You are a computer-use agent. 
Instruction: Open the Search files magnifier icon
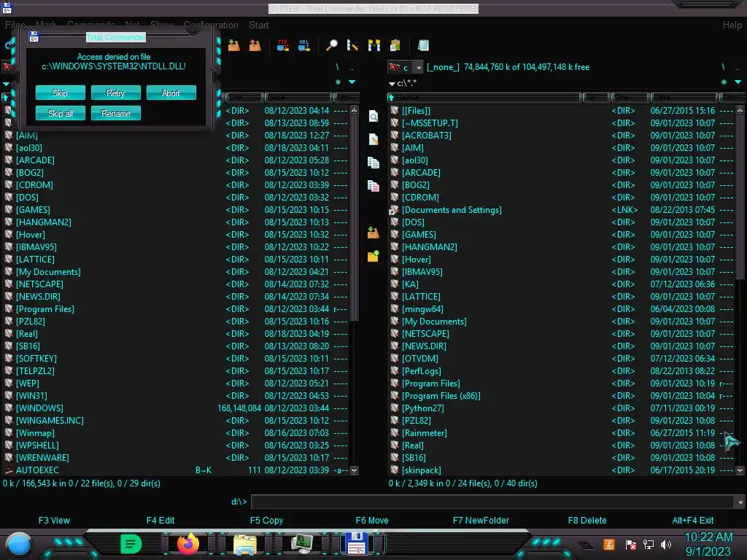pyautogui.click(x=332, y=45)
